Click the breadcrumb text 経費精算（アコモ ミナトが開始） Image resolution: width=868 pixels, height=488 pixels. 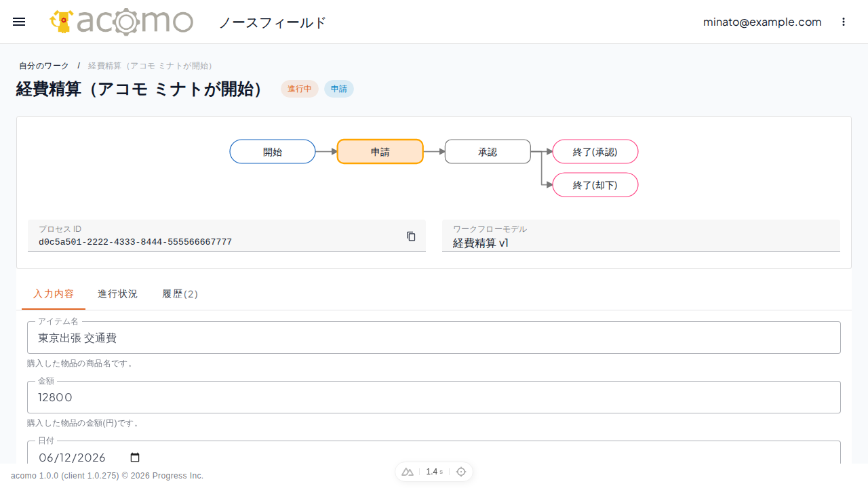point(151,66)
